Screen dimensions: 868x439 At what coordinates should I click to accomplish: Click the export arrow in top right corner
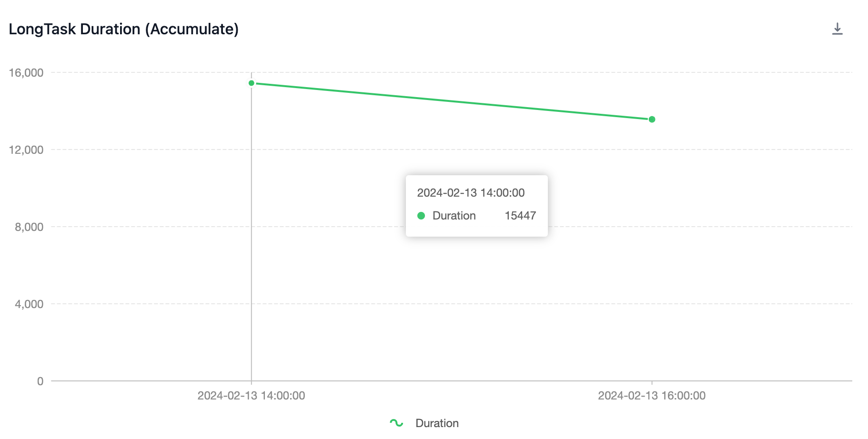point(838,29)
